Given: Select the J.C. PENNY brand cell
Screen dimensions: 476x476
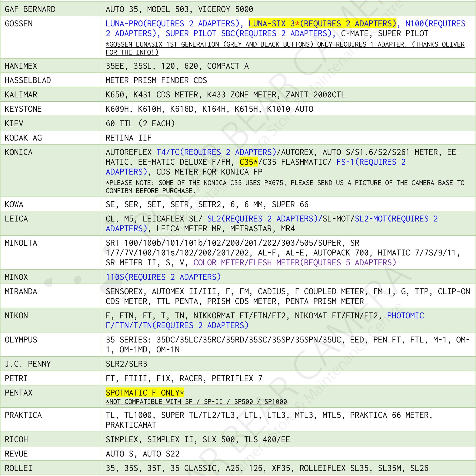Looking at the screenshot, I should click(x=50, y=363).
